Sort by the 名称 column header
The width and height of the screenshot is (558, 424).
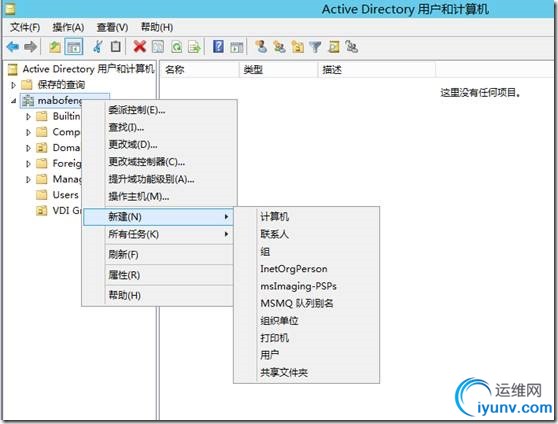[x=200, y=69]
